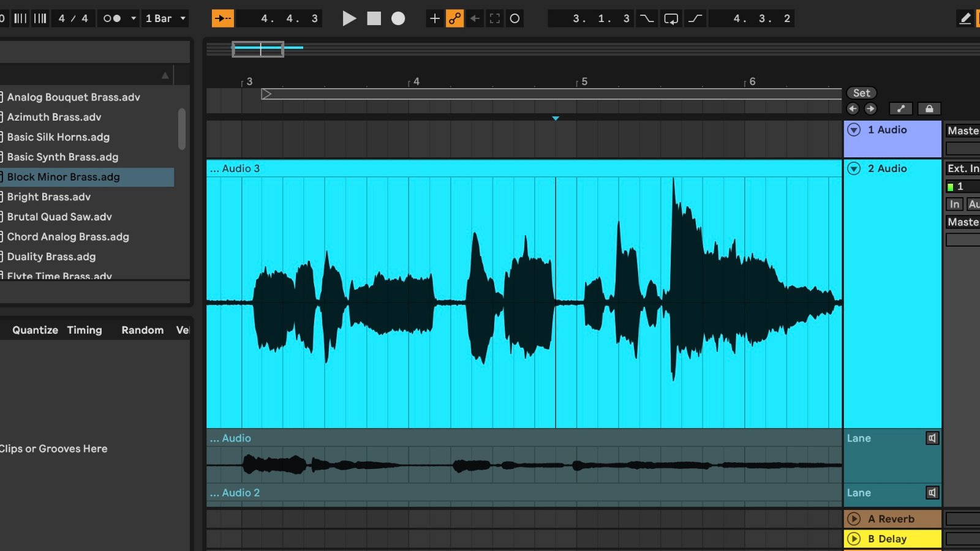Select Basic Synth Brass.adg preset
The width and height of the screenshot is (980, 551).
[x=62, y=157]
